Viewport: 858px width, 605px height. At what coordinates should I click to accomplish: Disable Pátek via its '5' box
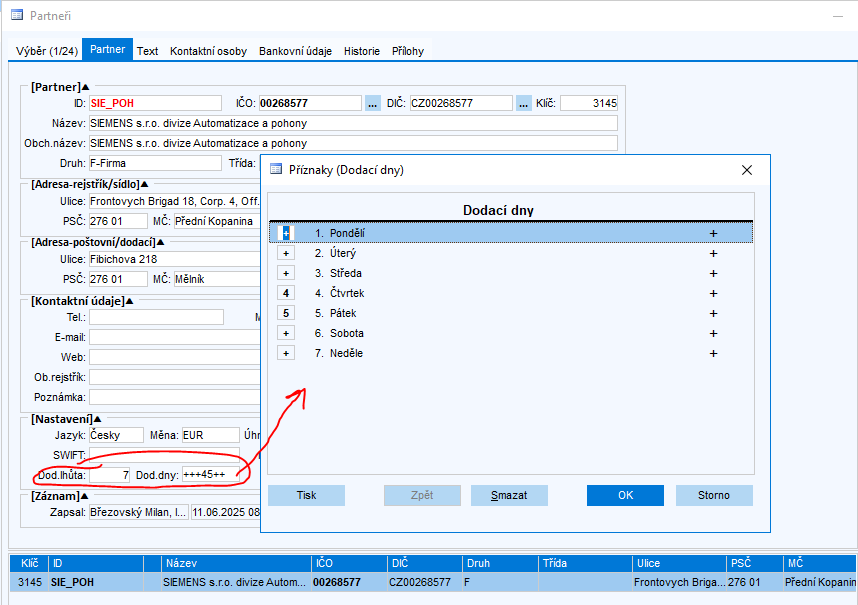[287, 313]
